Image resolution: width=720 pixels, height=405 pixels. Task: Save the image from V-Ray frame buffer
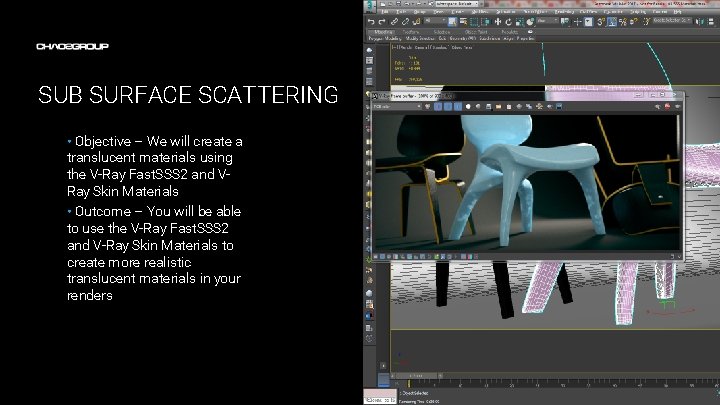(488, 107)
